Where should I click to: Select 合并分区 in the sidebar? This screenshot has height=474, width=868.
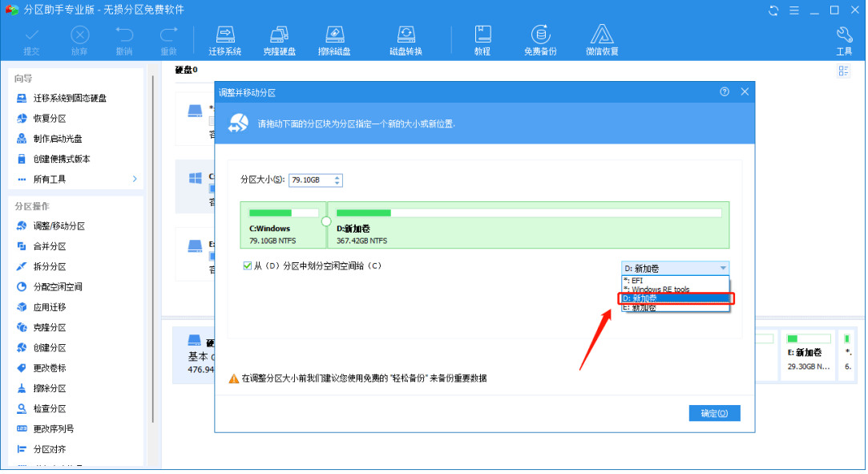coord(50,246)
